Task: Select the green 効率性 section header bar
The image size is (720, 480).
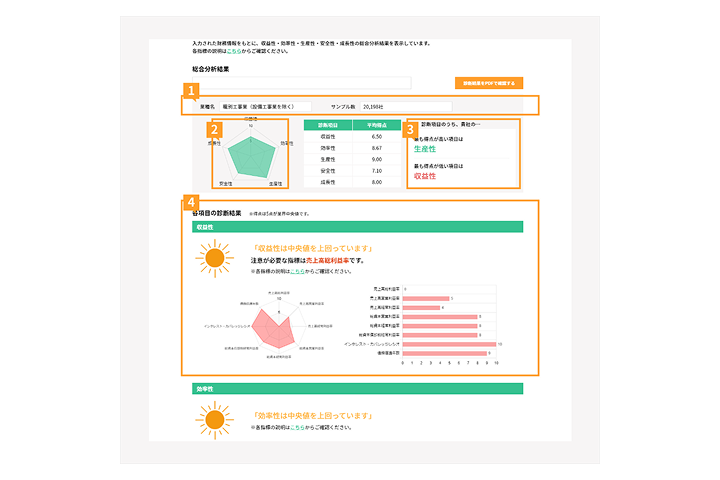Action: 358,387
